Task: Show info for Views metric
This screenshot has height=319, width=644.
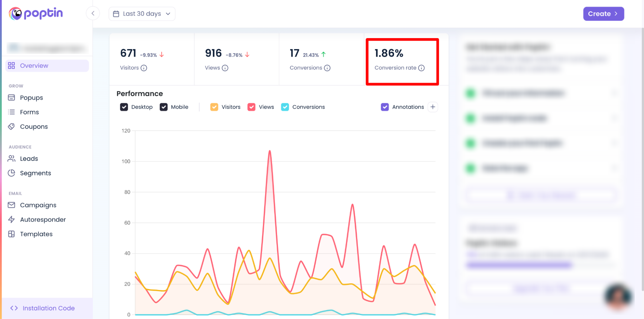Action: (x=225, y=68)
